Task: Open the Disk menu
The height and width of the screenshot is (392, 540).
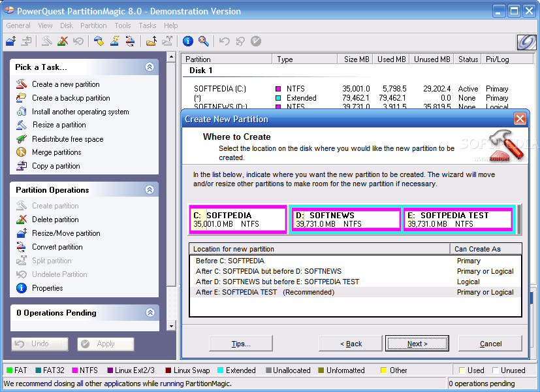Action: [x=67, y=25]
